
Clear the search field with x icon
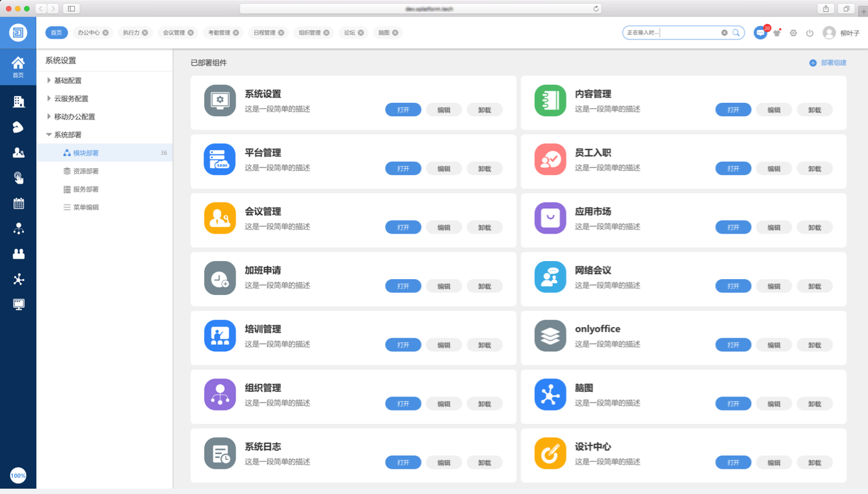(x=724, y=33)
